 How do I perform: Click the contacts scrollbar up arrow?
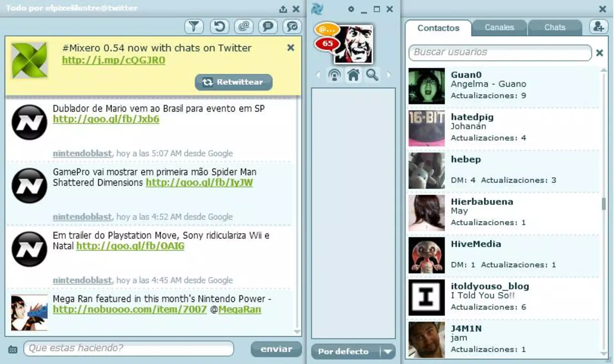click(x=604, y=70)
